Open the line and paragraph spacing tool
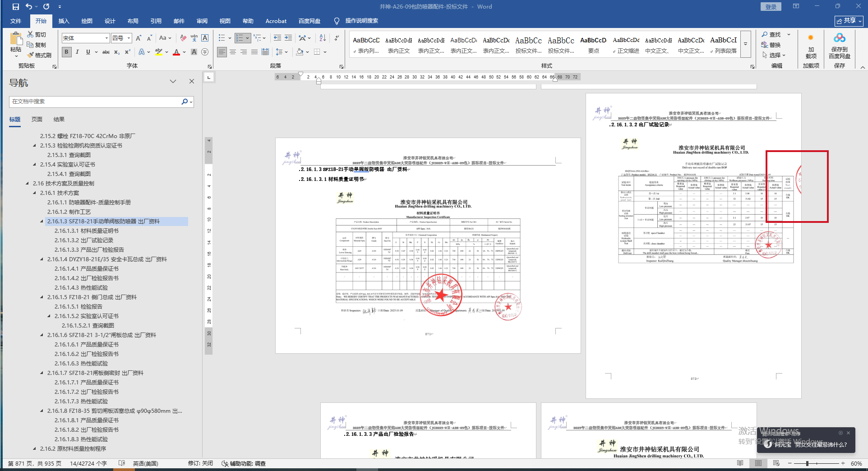Screen dimensions: 868x471 pyautogui.click(x=279, y=52)
